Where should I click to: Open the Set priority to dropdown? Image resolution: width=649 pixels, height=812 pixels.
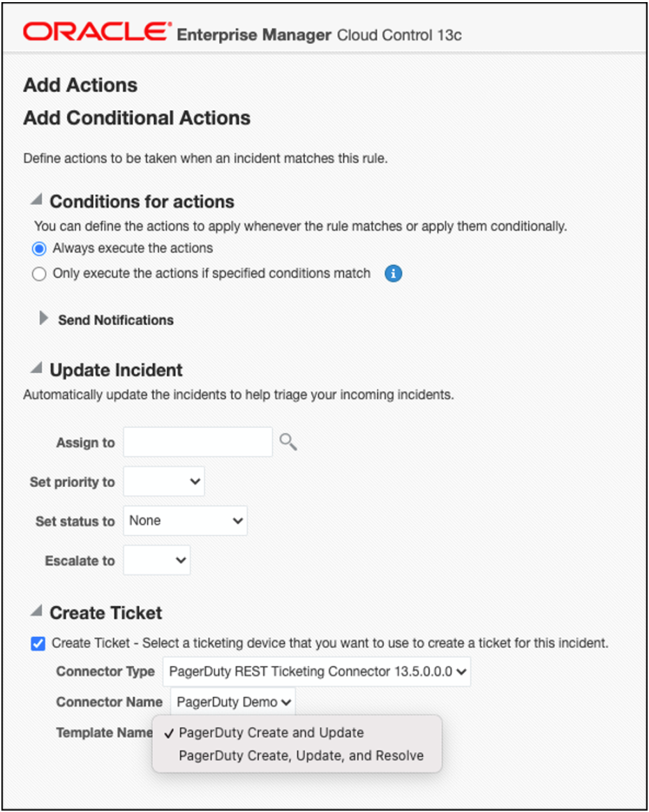[x=164, y=481]
